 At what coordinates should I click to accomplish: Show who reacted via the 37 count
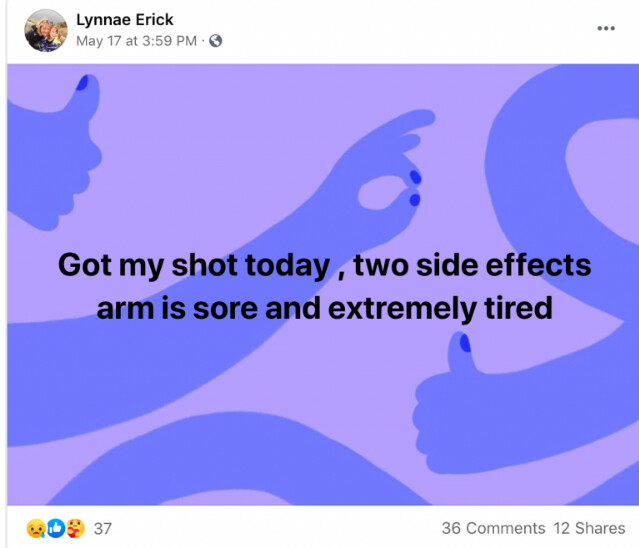point(102,528)
